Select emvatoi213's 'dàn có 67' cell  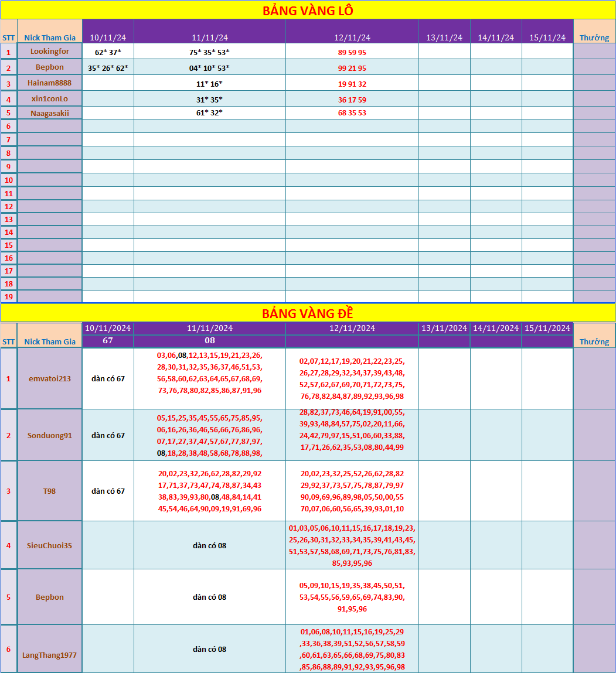coord(108,378)
